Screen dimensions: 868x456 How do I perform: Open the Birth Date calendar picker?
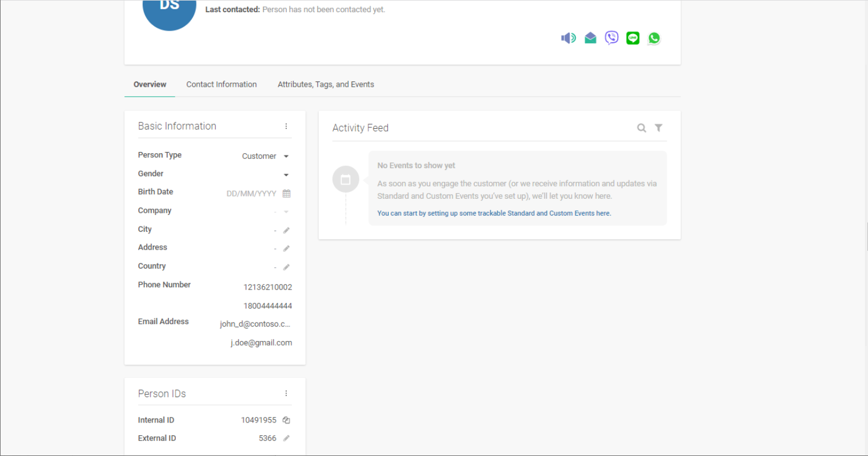pos(286,194)
